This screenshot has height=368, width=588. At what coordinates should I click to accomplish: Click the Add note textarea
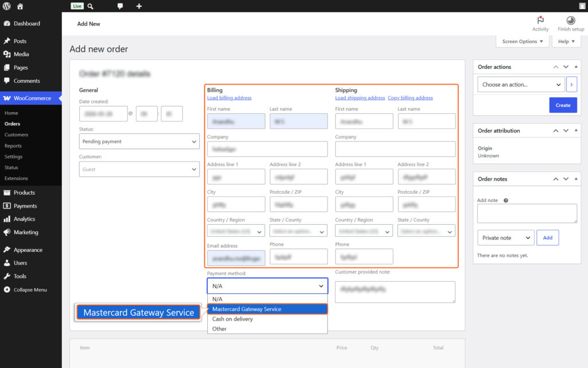point(527,213)
